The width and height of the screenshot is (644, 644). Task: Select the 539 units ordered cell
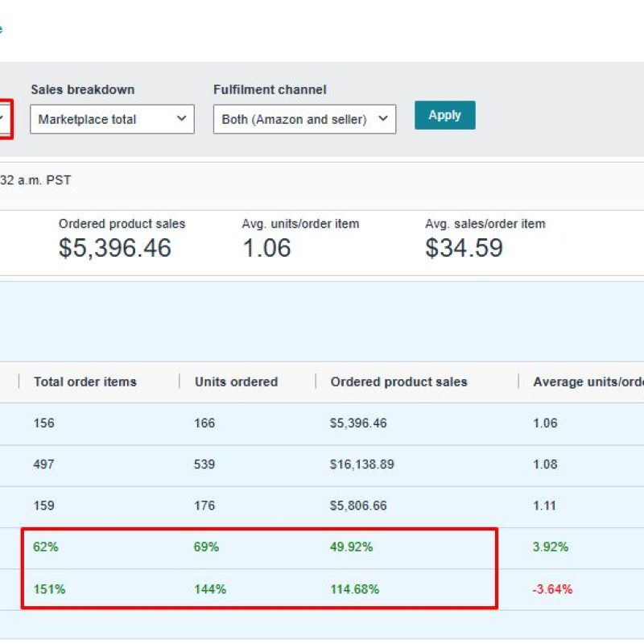(x=204, y=464)
